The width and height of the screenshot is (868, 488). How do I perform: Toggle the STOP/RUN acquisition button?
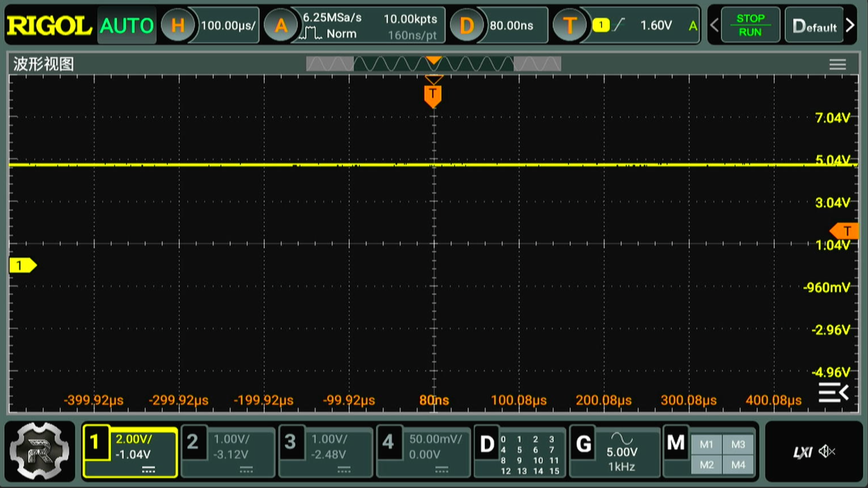point(750,25)
